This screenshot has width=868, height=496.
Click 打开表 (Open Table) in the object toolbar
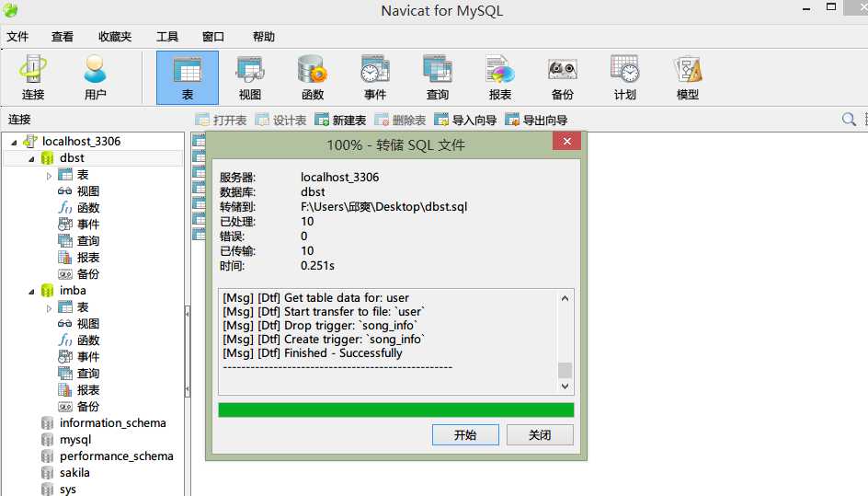coord(221,121)
